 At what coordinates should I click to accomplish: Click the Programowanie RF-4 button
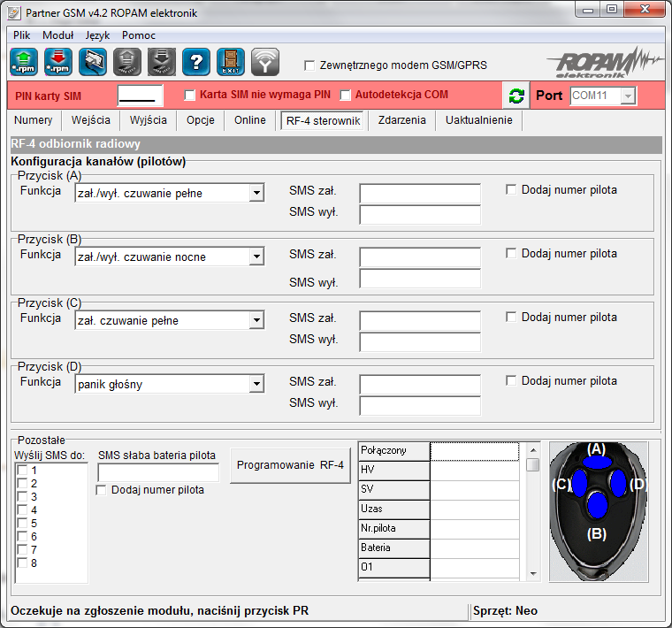pyautogui.click(x=291, y=465)
